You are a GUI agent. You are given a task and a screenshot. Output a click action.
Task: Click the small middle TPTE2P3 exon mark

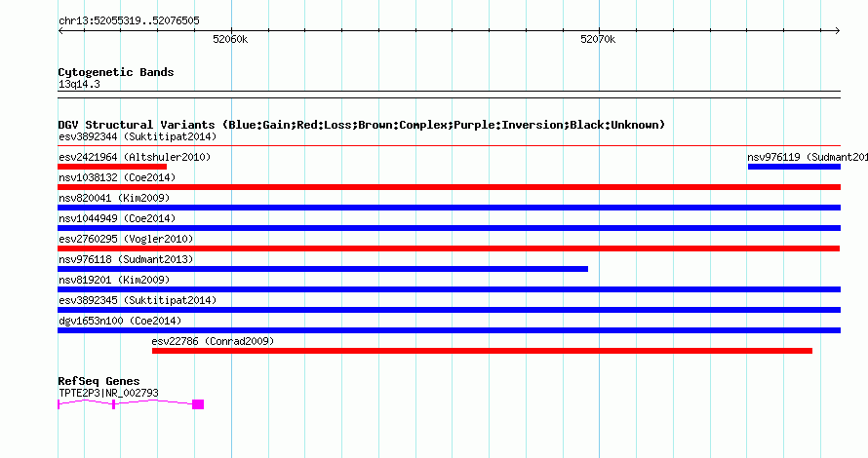(113, 404)
